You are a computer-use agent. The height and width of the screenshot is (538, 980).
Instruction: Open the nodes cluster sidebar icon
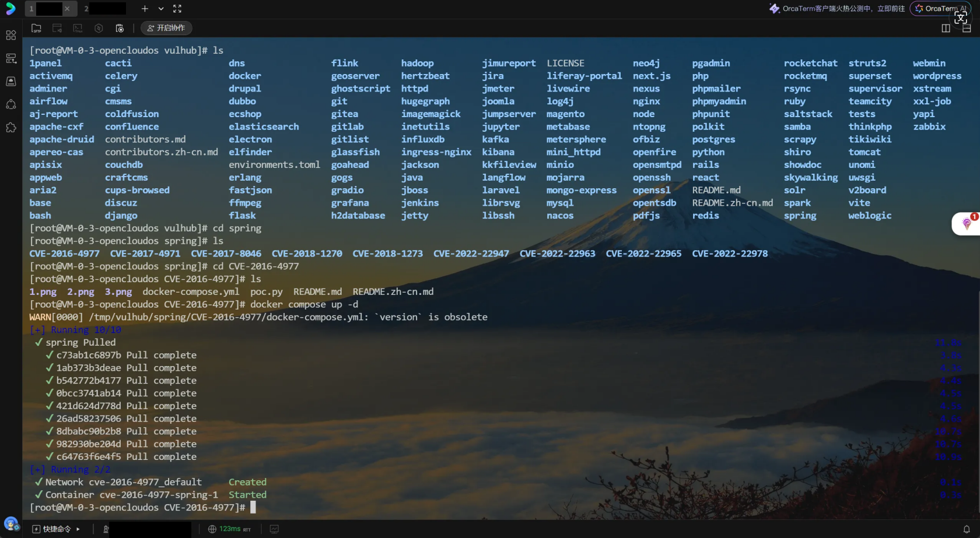pyautogui.click(x=11, y=104)
